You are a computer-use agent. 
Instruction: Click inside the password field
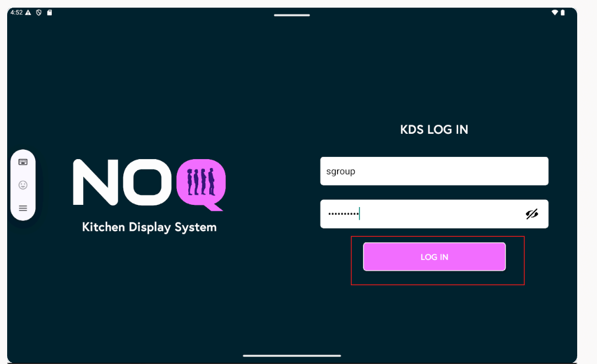click(x=419, y=214)
